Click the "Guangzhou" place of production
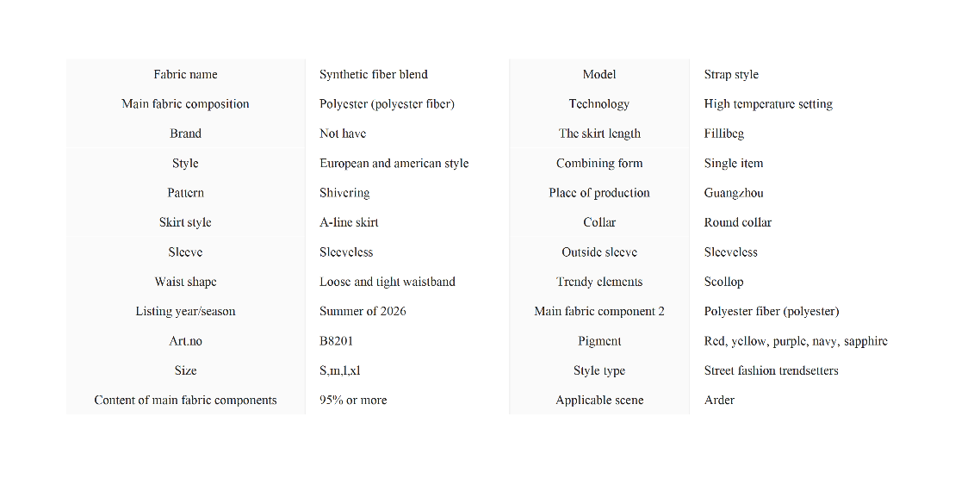 [734, 193]
